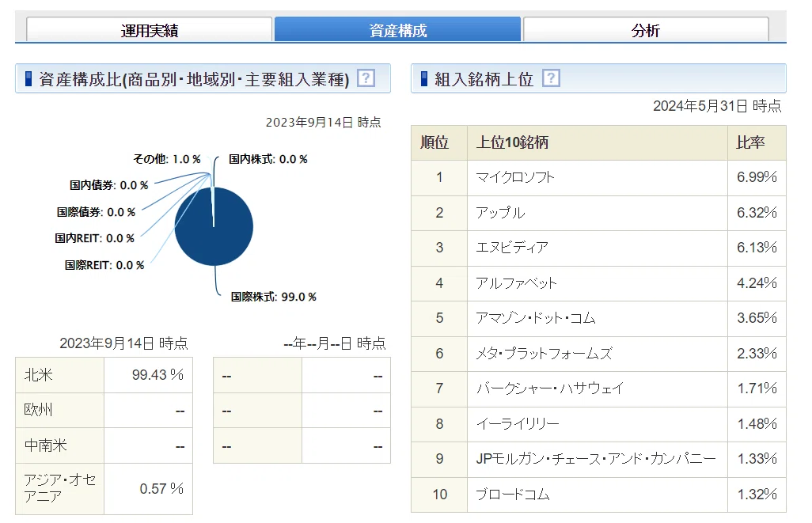Click the アジア・オセアニア region cell
This screenshot has height=523, width=812.
click(x=59, y=488)
